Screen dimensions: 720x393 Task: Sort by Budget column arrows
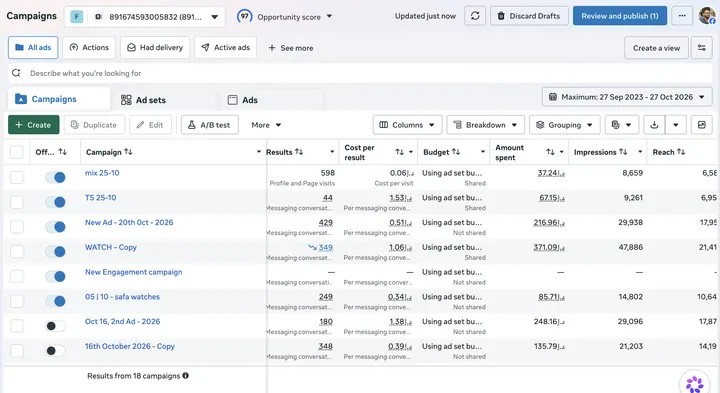(x=456, y=152)
